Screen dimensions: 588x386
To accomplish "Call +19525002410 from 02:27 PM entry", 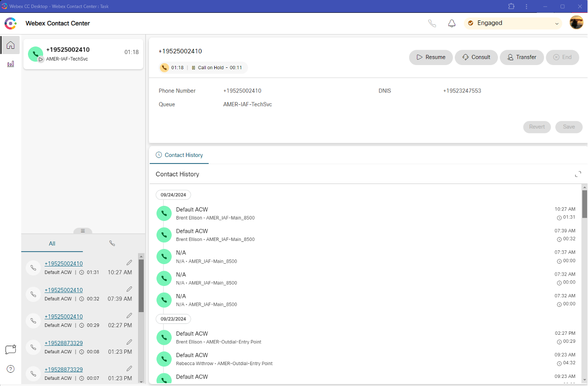I will tap(64, 317).
